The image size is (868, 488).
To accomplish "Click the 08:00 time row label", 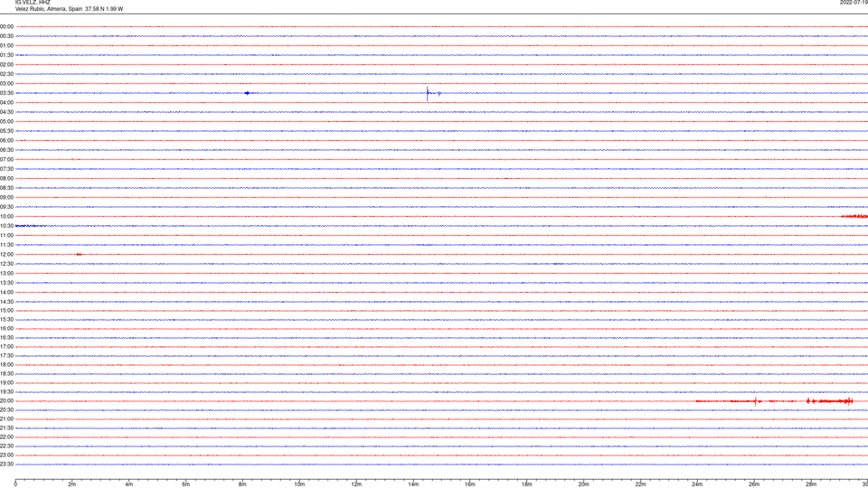I will coord(6,178).
